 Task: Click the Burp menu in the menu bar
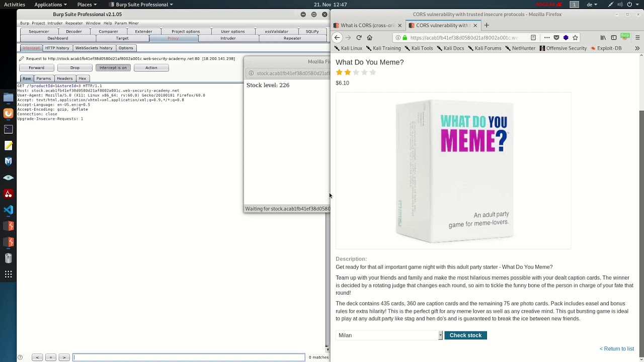tap(24, 23)
